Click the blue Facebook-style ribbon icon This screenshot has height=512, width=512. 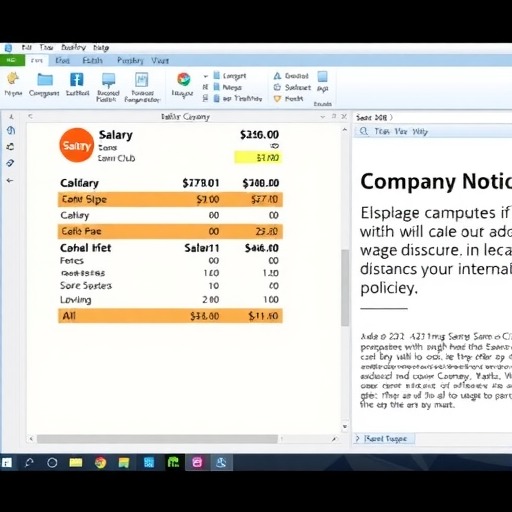click(77, 80)
